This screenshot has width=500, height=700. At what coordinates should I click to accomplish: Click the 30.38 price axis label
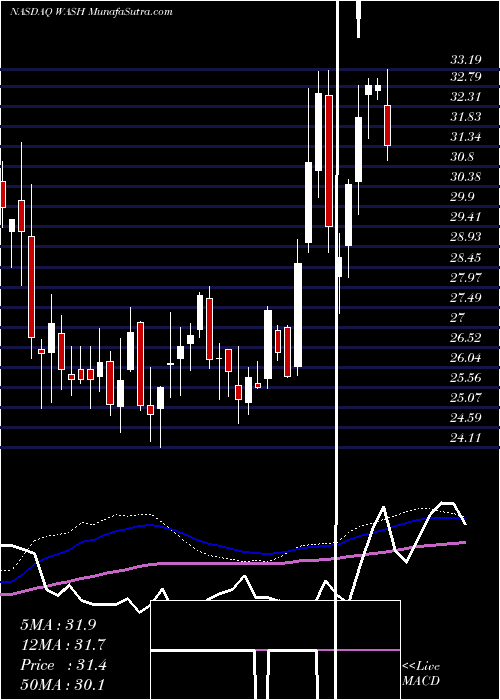click(466, 176)
